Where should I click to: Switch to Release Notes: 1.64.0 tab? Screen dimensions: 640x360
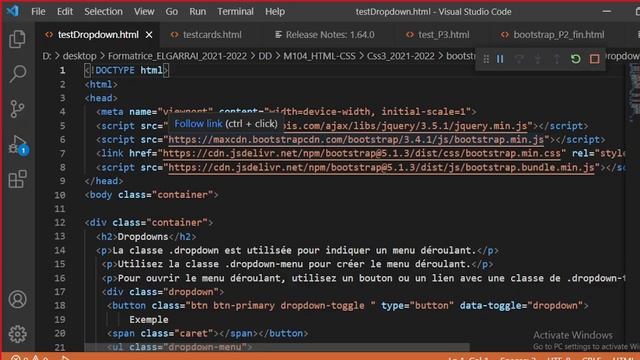(330, 35)
